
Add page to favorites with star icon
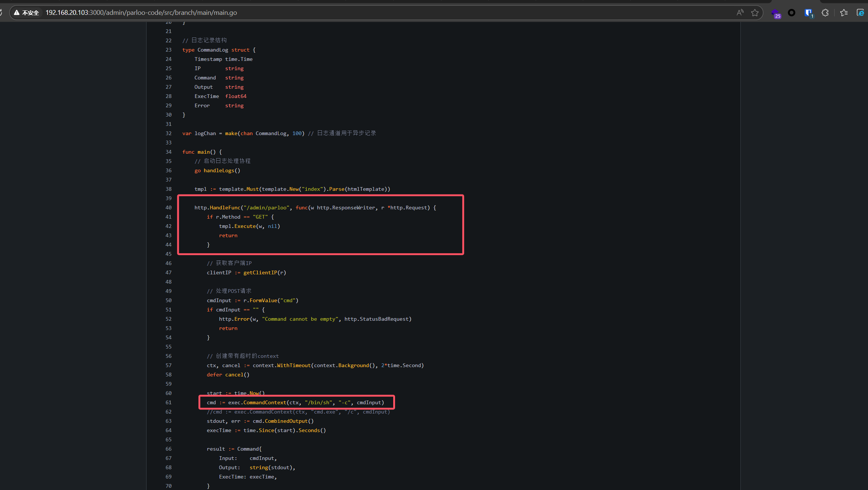(x=754, y=13)
